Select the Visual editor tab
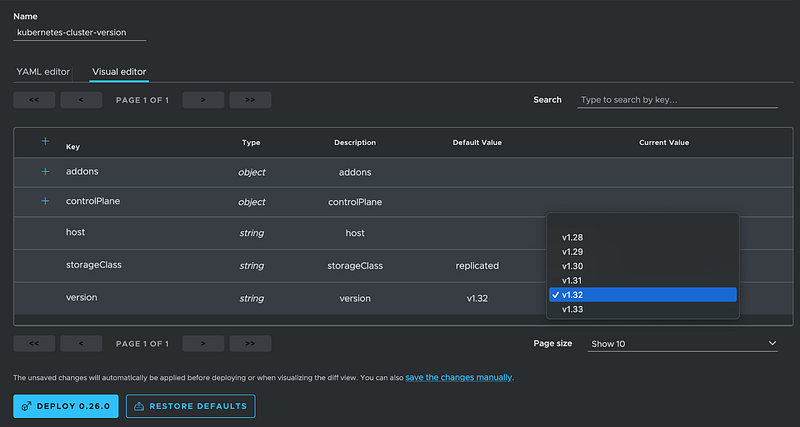This screenshot has width=800, height=427. tap(119, 72)
